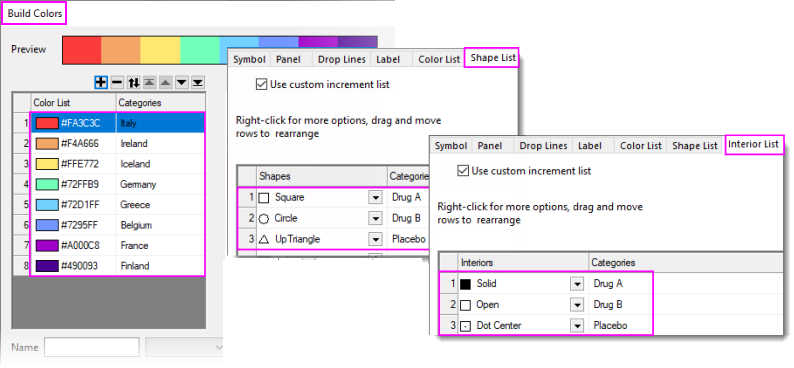The width and height of the screenshot is (794, 368).
Task: Open Drop Lines tab in the Interior List panel
Action: click(543, 146)
